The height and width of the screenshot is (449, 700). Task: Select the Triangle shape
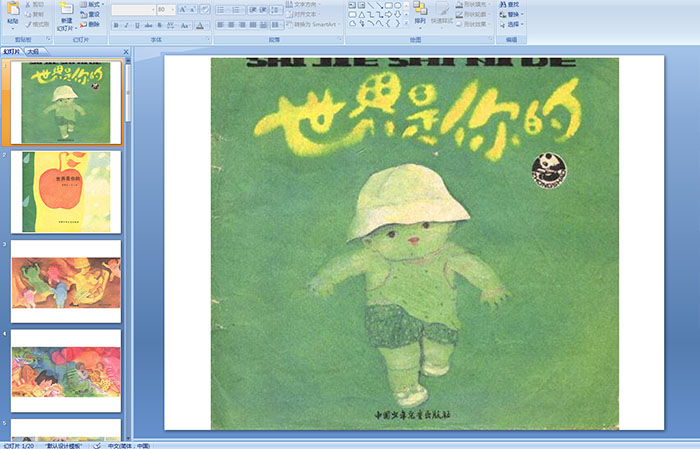361,14
